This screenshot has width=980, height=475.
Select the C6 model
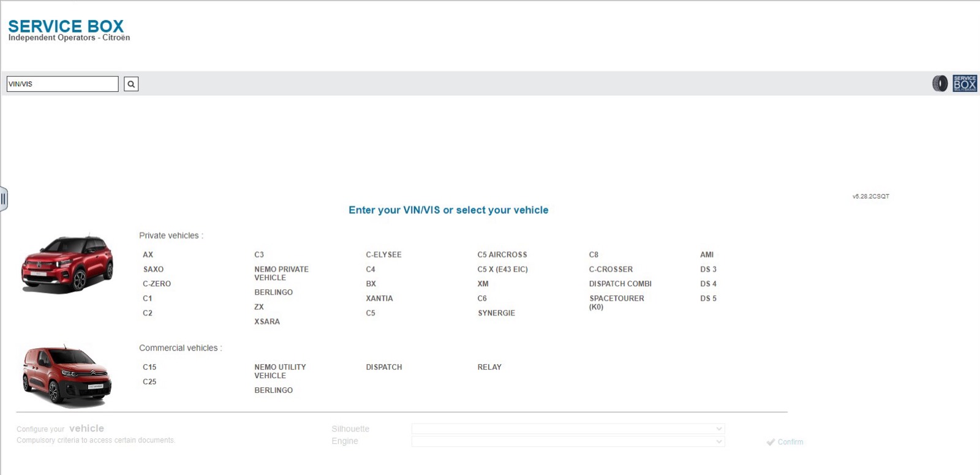click(482, 298)
